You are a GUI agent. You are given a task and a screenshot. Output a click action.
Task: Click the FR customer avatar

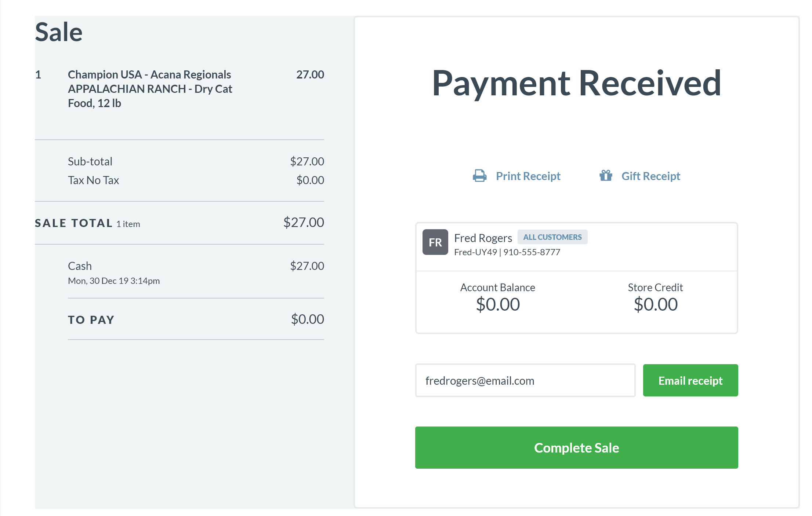[x=435, y=242]
